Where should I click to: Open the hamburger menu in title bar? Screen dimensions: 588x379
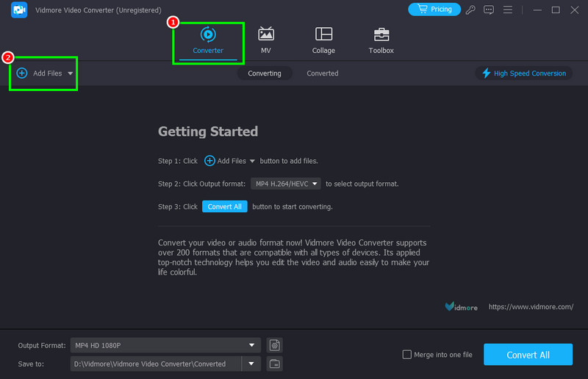(507, 10)
